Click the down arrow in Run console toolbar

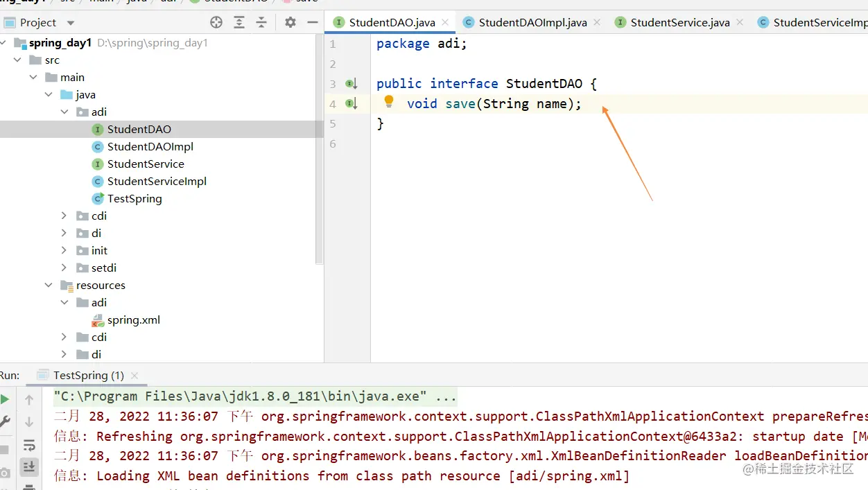(29, 422)
